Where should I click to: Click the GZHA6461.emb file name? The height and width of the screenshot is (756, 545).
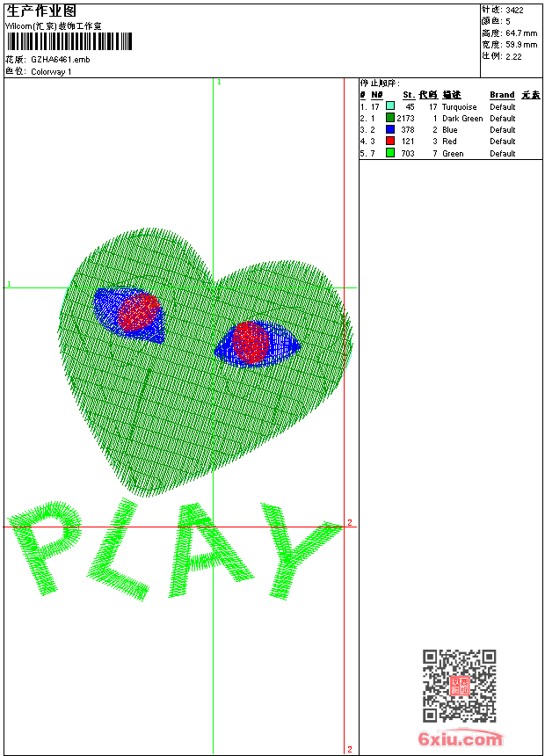click(x=60, y=60)
